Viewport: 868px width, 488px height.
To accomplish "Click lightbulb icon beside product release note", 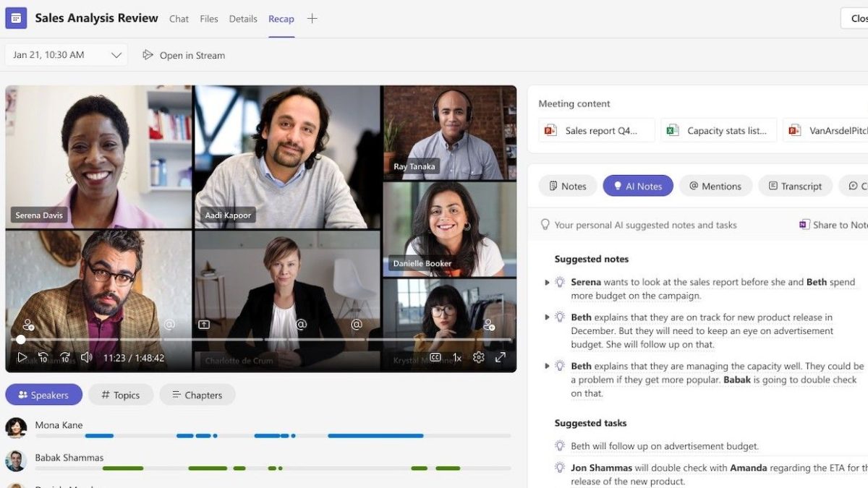I will 560,317.
